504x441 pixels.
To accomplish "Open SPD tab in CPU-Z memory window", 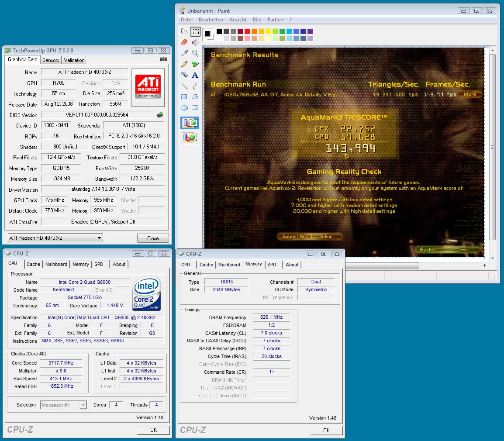I will (x=272, y=265).
